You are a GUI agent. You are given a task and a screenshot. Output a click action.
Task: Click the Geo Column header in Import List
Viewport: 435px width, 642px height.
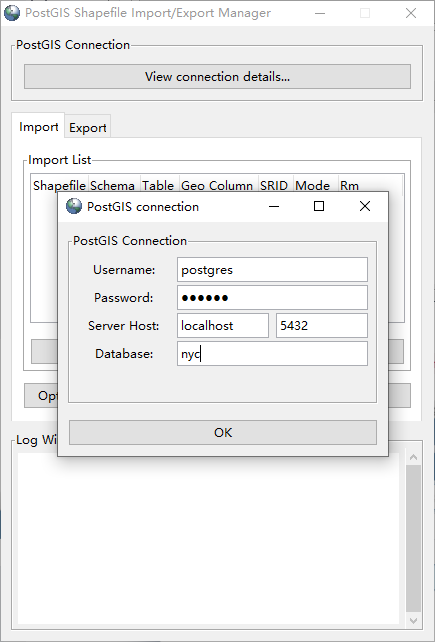click(x=217, y=185)
